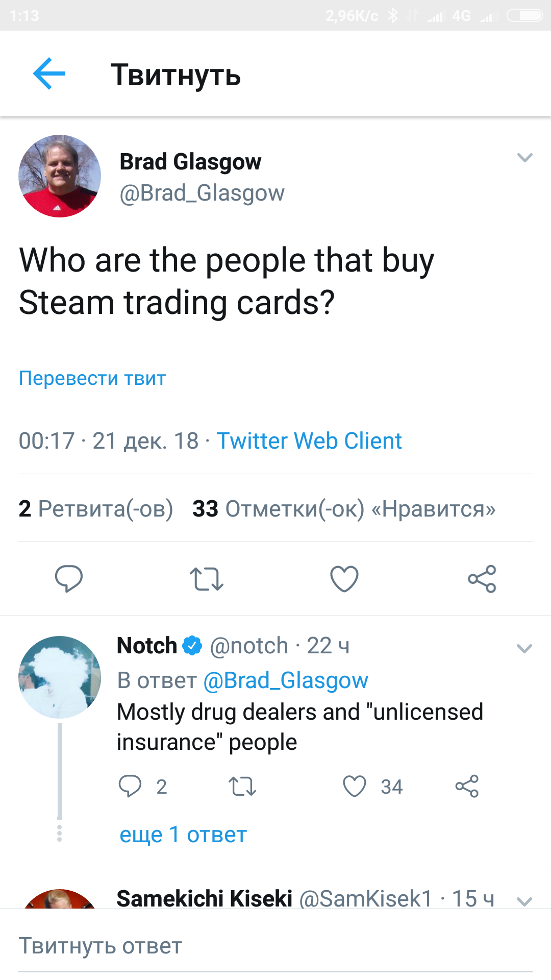Share Brad Glasgow's main tweet

482,579
